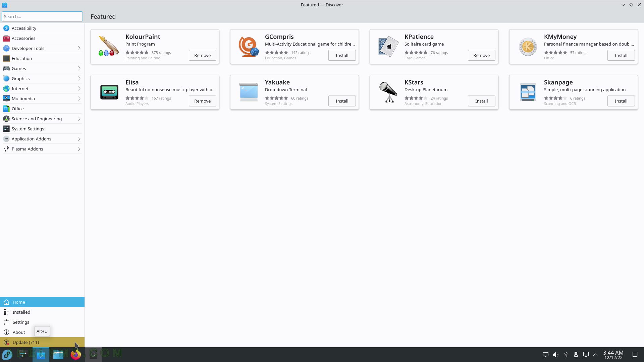Click the Games controller icon

6,68
